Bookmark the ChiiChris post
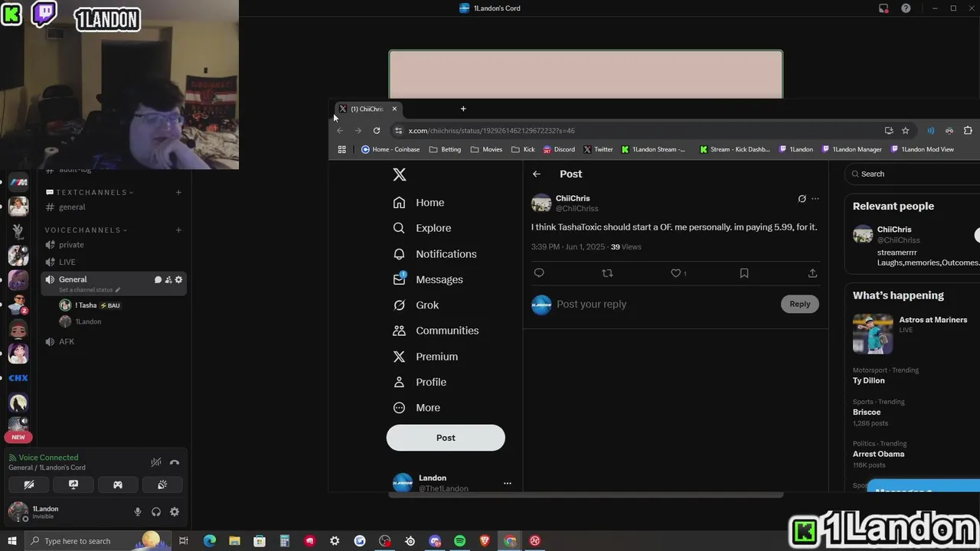 [x=744, y=273]
